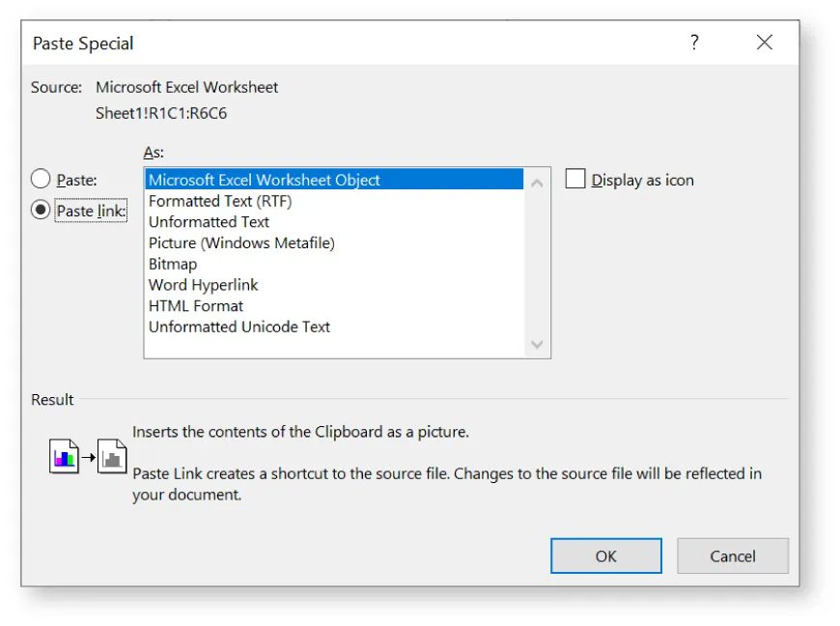Screen dimensions: 840x626
Task: Close the Paste Special dialog
Action: click(x=765, y=43)
